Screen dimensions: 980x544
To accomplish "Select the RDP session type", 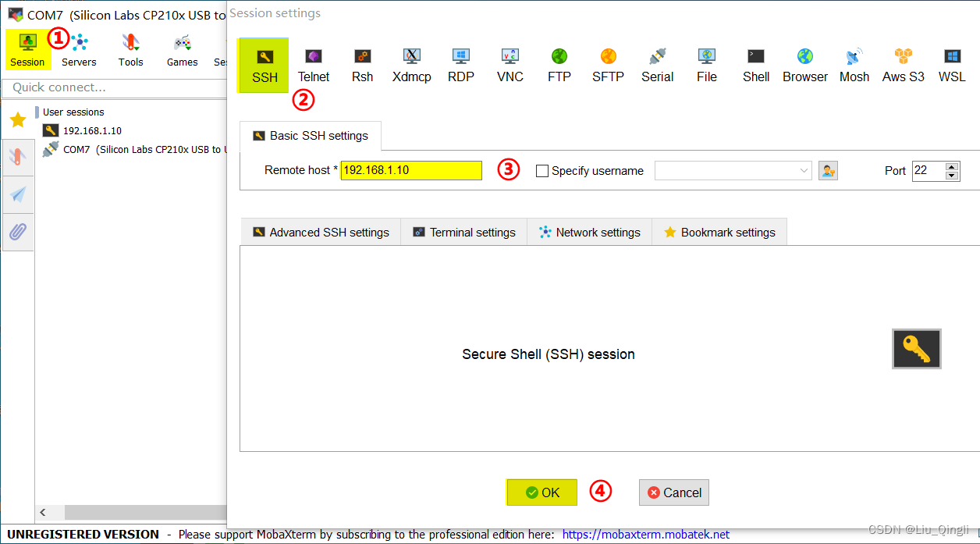I will click(x=461, y=65).
